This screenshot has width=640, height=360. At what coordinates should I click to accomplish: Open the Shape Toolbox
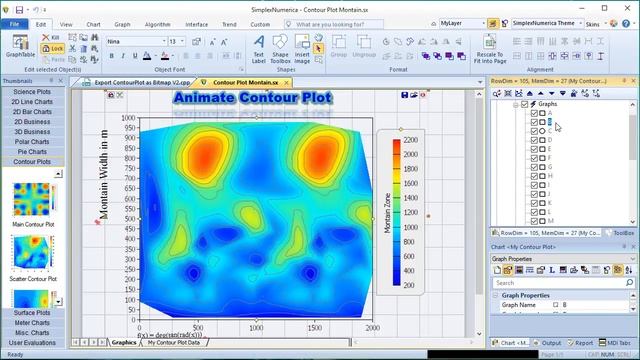[x=280, y=49]
